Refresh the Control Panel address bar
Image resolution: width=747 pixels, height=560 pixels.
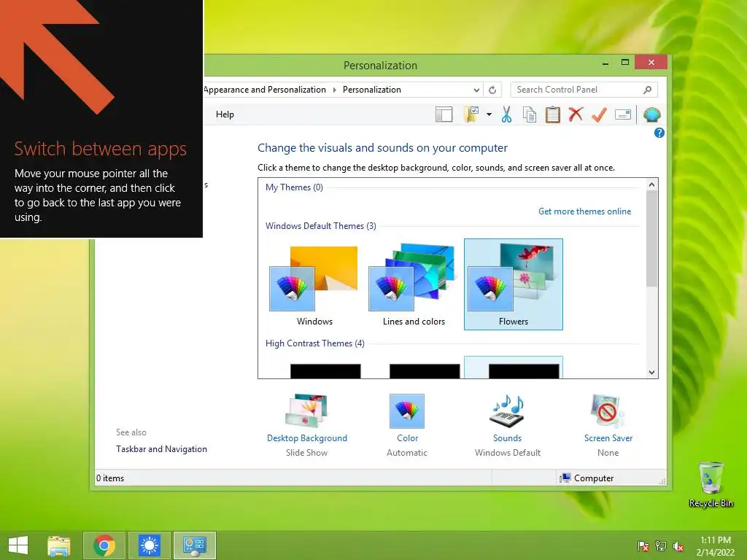click(x=492, y=90)
